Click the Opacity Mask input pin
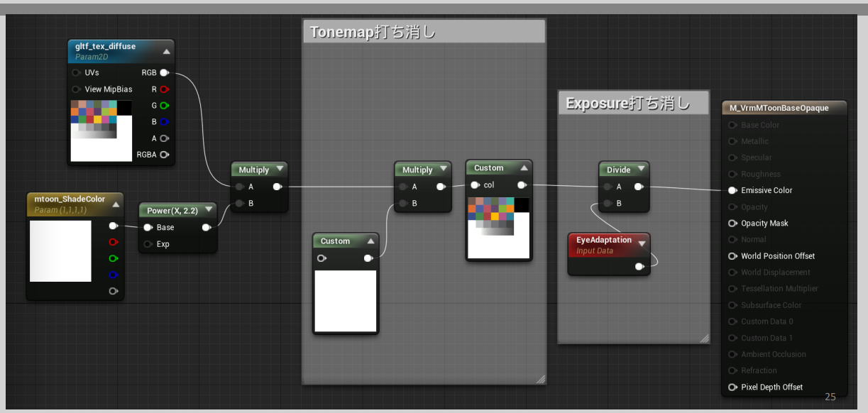The height and width of the screenshot is (413, 868). [732, 223]
